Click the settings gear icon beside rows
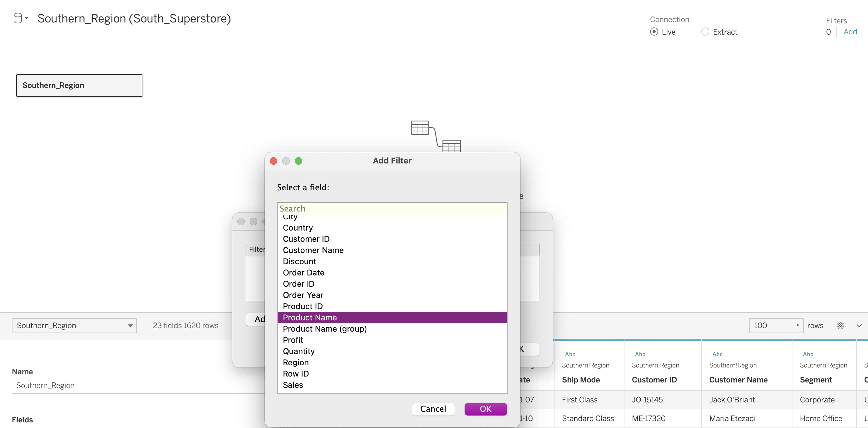 (840, 325)
